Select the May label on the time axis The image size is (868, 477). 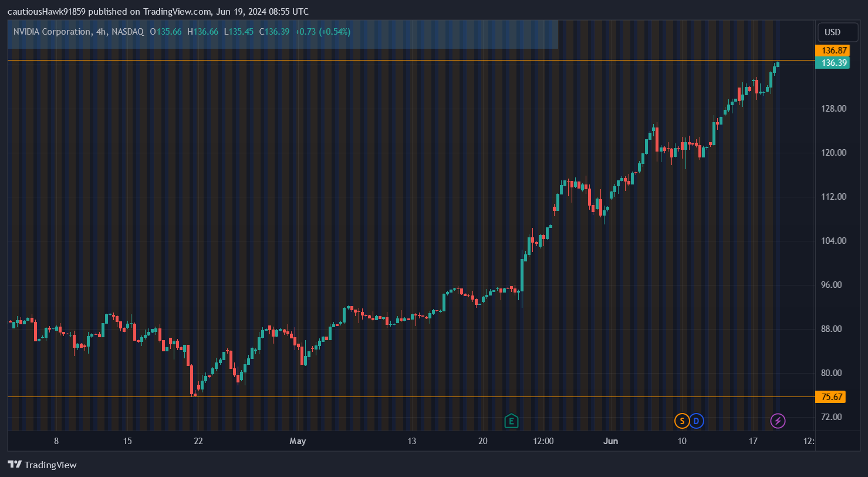click(x=298, y=441)
